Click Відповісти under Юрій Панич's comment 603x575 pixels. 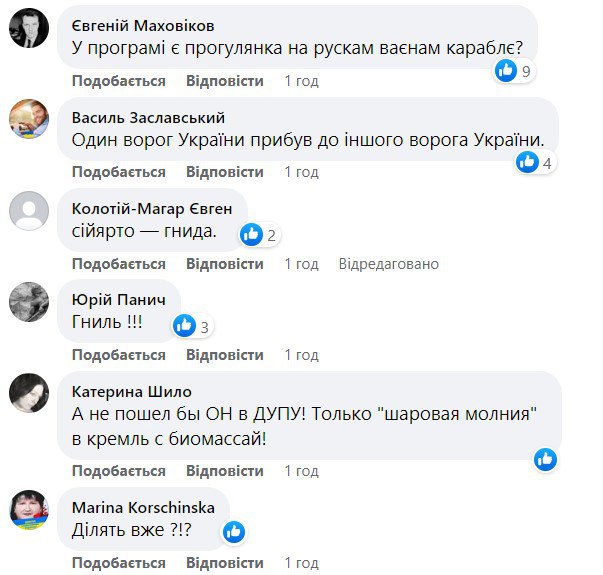click(224, 355)
